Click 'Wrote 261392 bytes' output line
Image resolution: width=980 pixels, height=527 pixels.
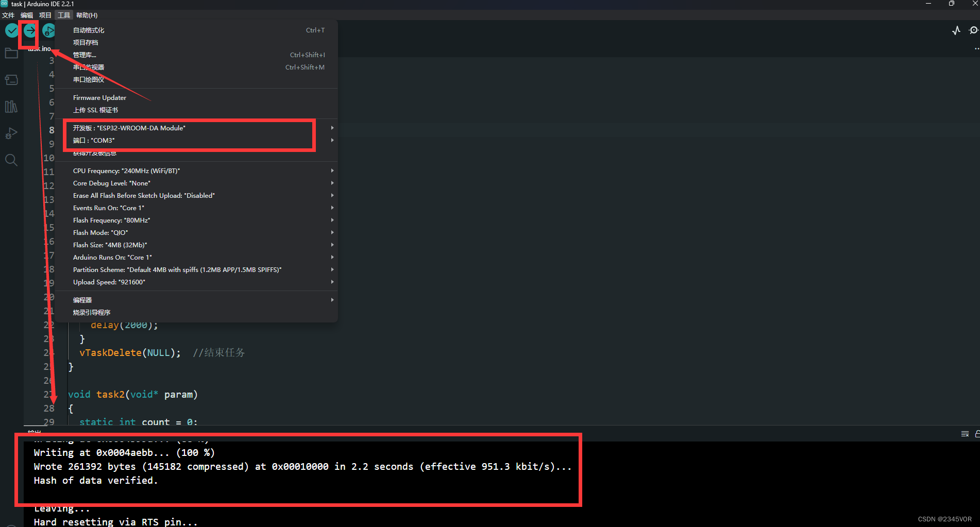pyautogui.click(x=302, y=467)
